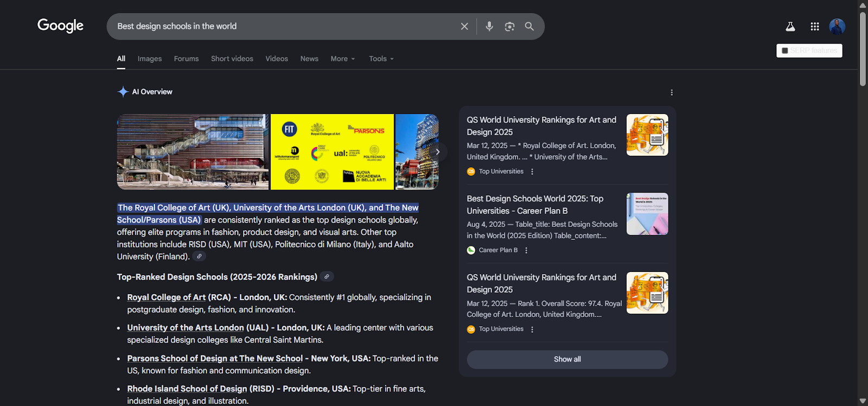Screen dimensions: 868x406
Task: Open Royal College of Art link
Action: (x=166, y=297)
